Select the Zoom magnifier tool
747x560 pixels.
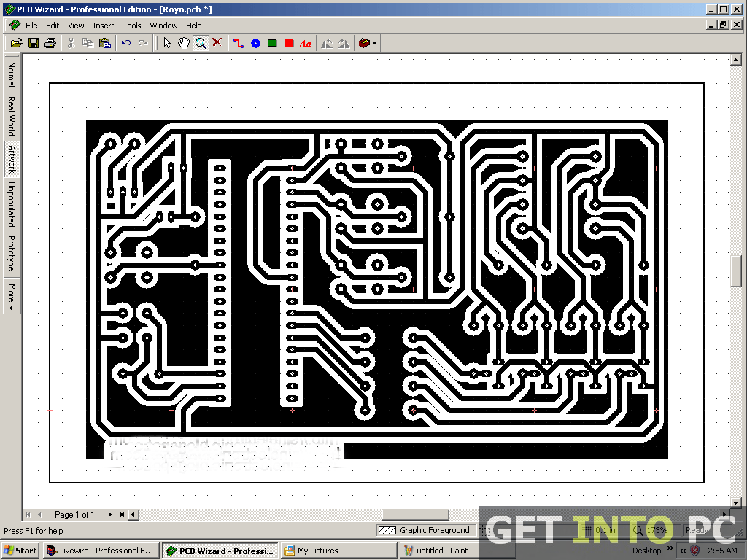(x=200, y=43)
